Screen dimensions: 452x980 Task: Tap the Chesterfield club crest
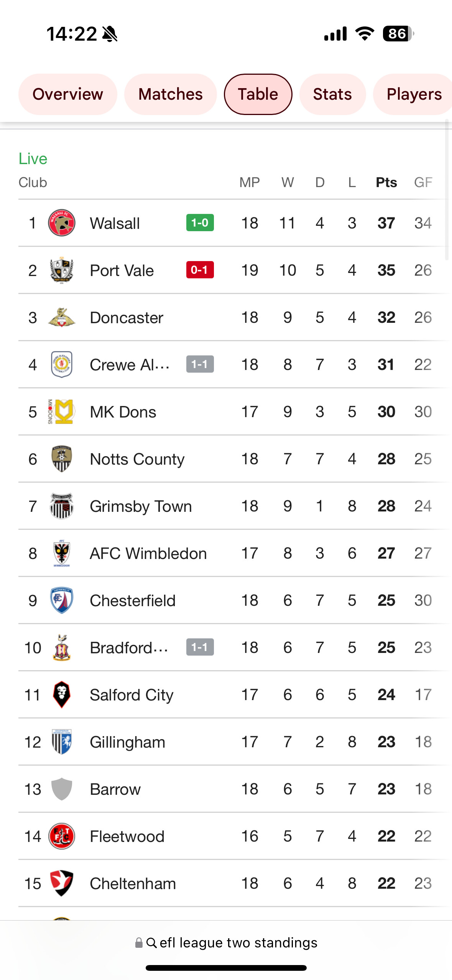pyautogui.click(x=61, y=600)
